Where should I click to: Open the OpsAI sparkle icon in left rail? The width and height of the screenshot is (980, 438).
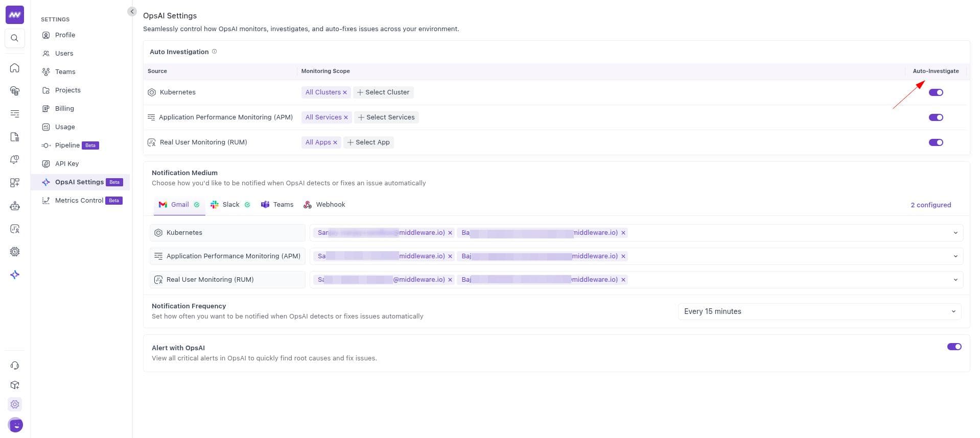tap(15, 275)
